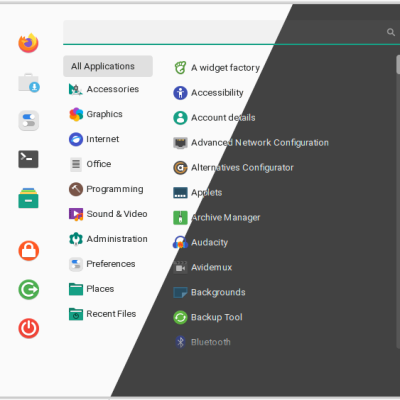Launch A widget factory text entry
Screen dimensions: 400x400
(225, 68)
